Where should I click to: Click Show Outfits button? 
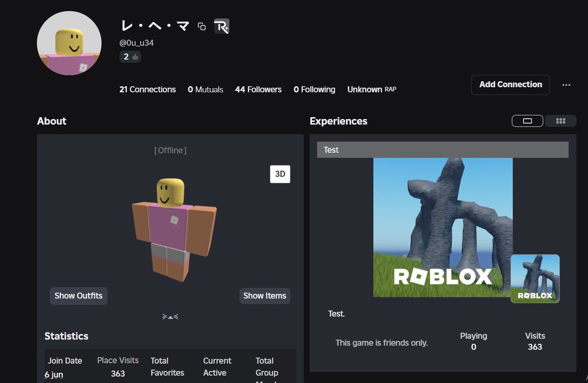78,296
